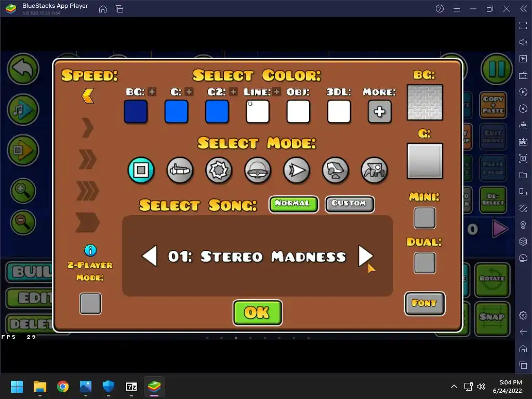Open the Edit tab
This screenshot has width=532, height=399.
pyautogui.click(x=30, y=298)
